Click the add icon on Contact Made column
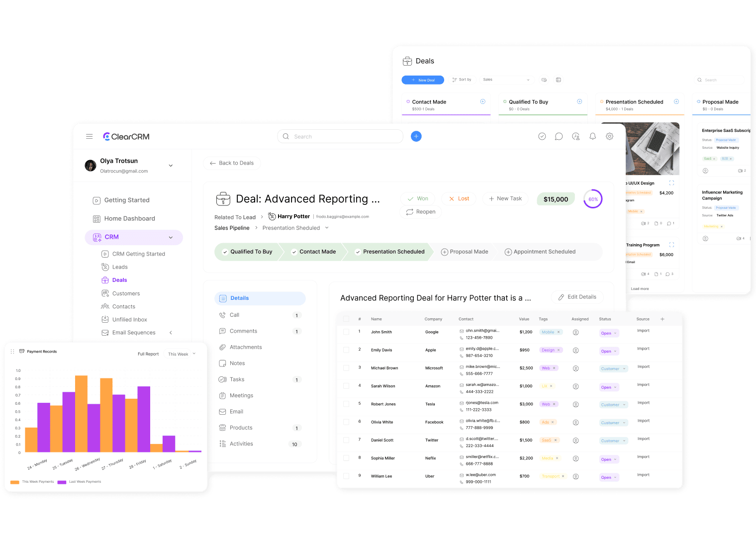Screen dimensions: 756x540 pos(482,101)
